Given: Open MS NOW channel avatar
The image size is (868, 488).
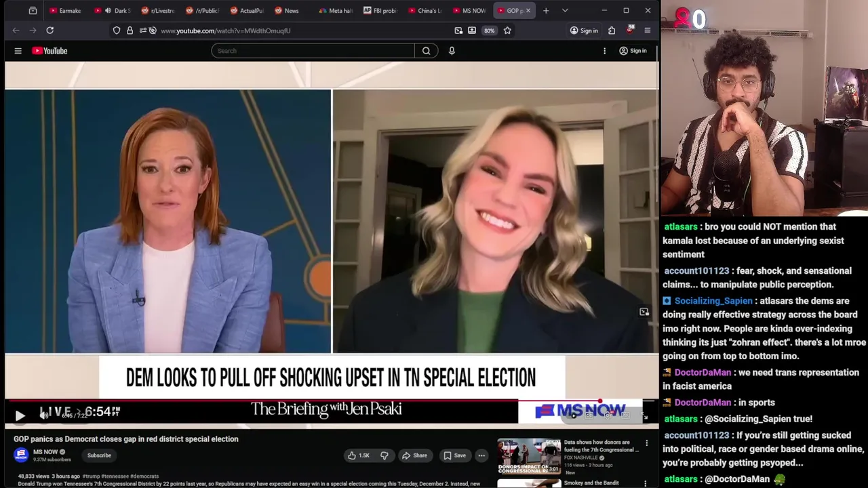Looking at the screenshot, I should pyautogui.click(x=21, y=455).
